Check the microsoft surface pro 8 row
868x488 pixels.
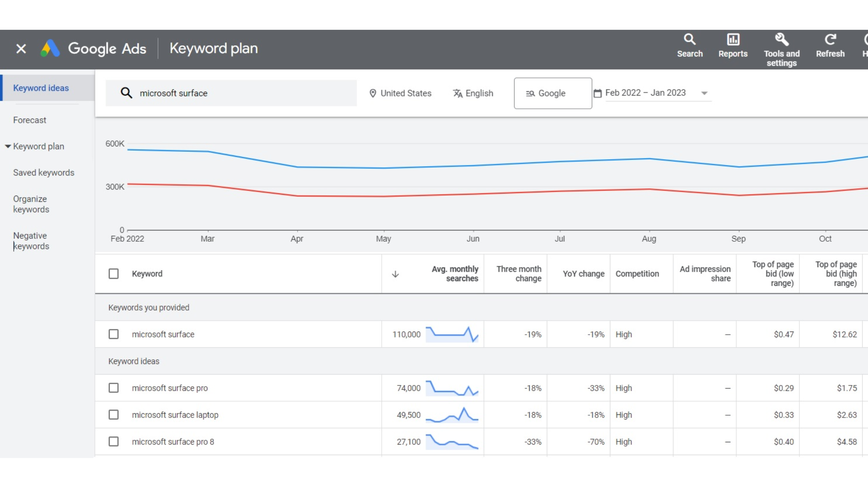click(114, 442)
